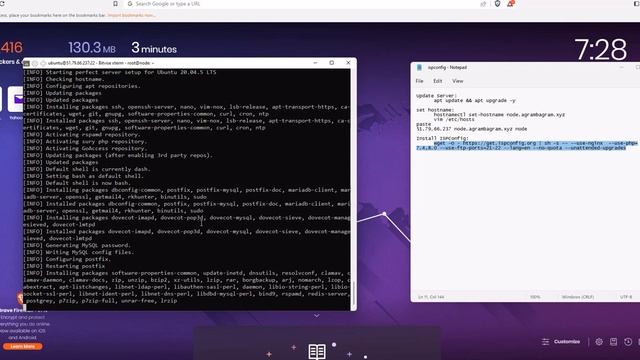This screenshot has width=640, height=360.
Task: Minimize the Bitvise xterm window
Action: click(315, 63)
